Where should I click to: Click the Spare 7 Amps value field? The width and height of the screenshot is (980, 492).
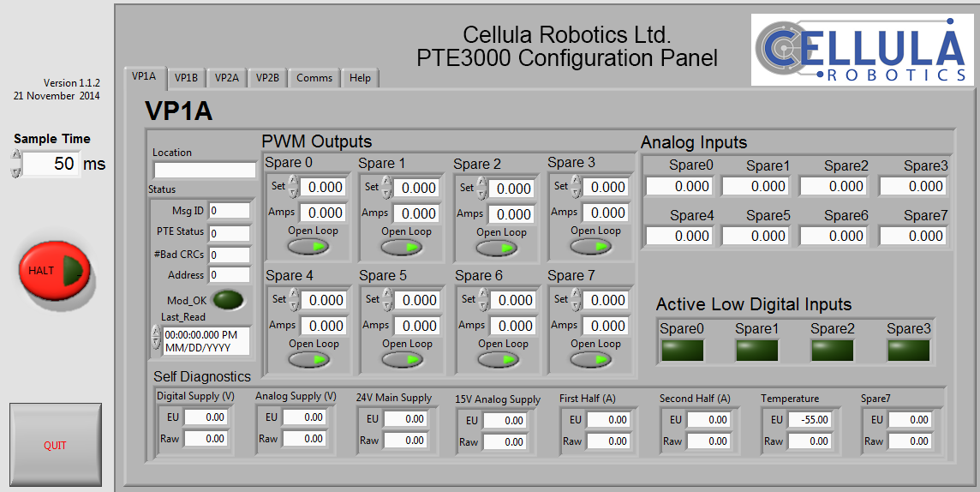606,326
